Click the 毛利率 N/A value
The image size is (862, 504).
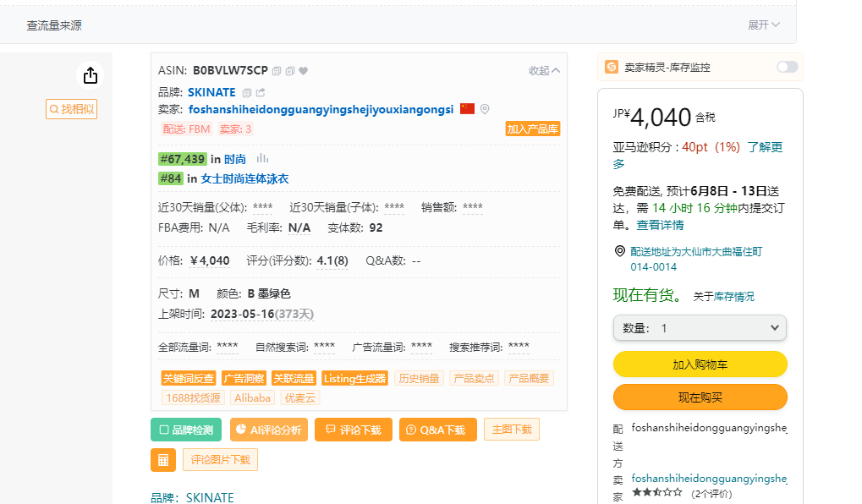pyautogui.click(x=299, y=228)
